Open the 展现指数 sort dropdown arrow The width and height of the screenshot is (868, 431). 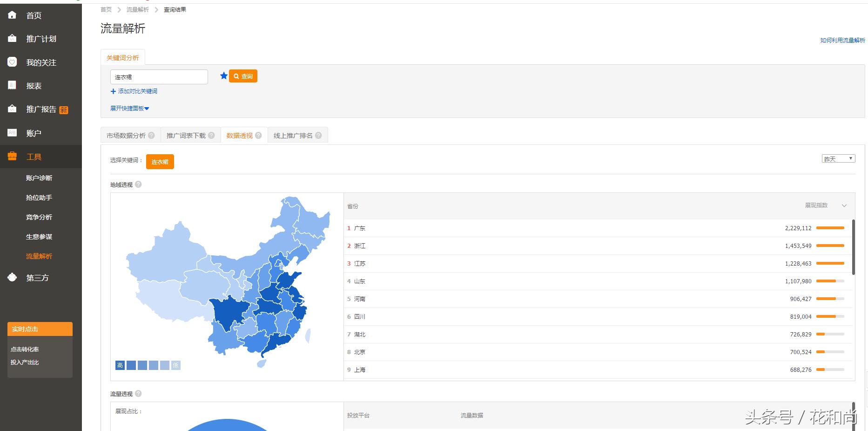coord(844,205)
